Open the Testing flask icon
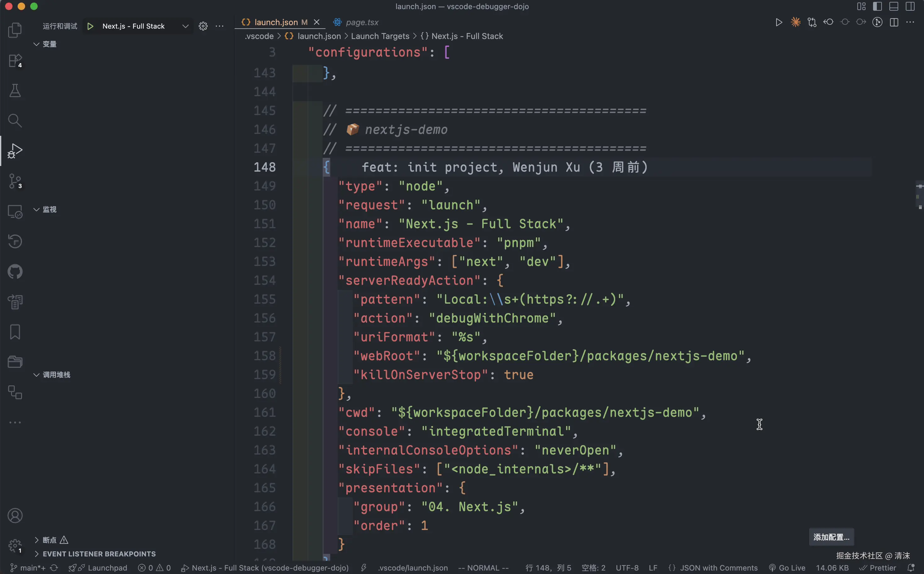The image size is (924, 574). pyautogui.click(x=15, y=91)
